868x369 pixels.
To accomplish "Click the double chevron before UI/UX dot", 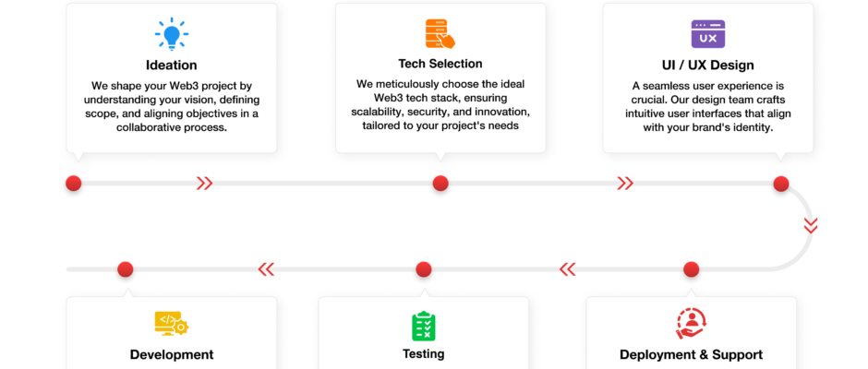I will pos(625,184).
